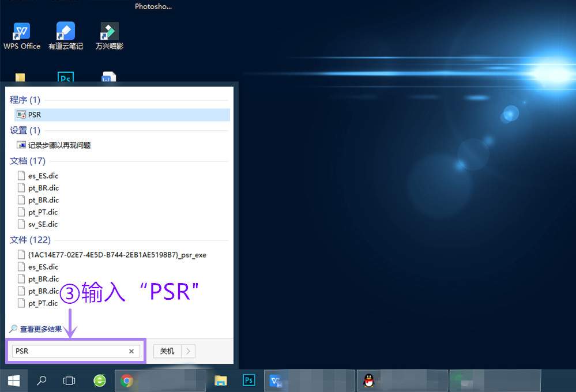Viewport: 576px width, 392px height.
Task: Click the 文档 (17) category header
Action: [27, 161]
